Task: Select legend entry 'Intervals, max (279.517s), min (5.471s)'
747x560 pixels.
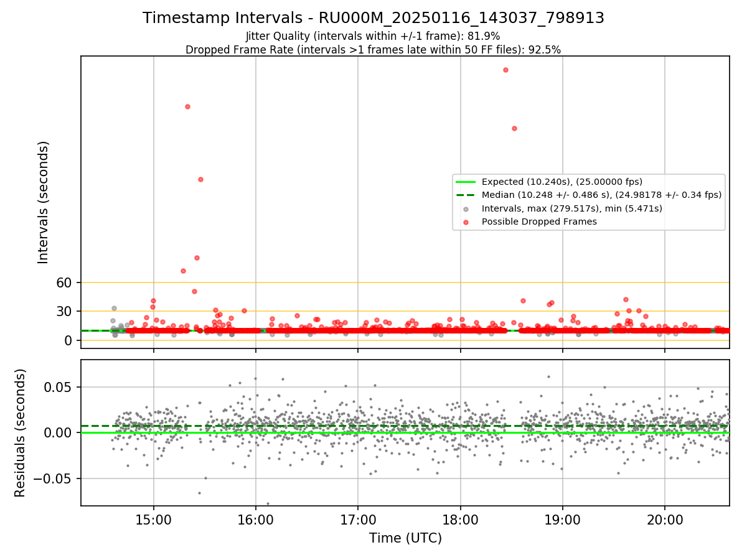Action: pos(572,208)
